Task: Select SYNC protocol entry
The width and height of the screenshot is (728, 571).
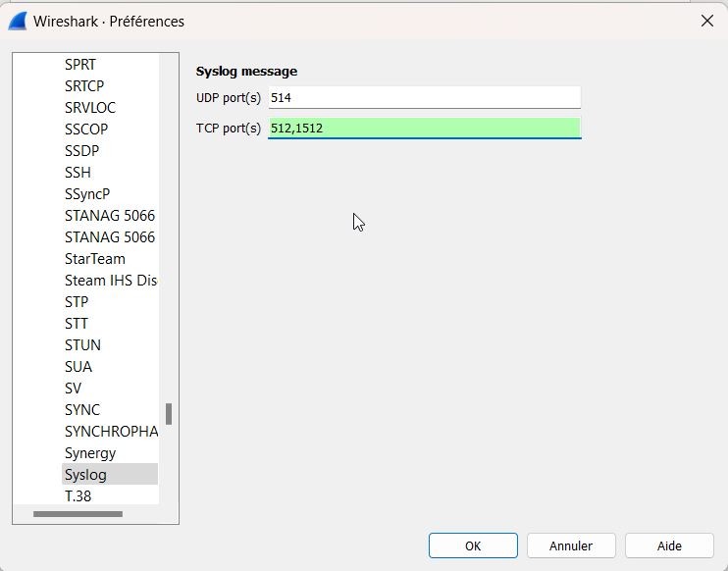Action: pos(82,410)
